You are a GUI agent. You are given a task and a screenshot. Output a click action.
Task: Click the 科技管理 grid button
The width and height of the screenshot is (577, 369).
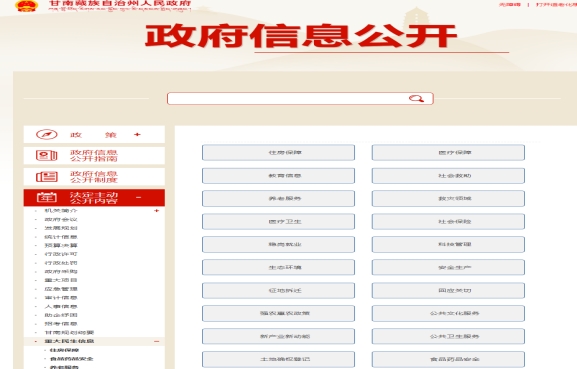448,245
